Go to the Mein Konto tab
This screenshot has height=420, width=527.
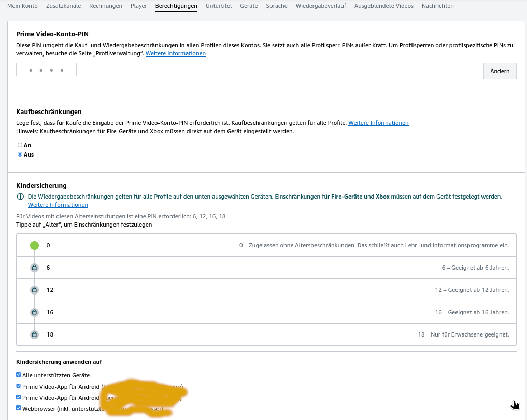click(21, 6)
